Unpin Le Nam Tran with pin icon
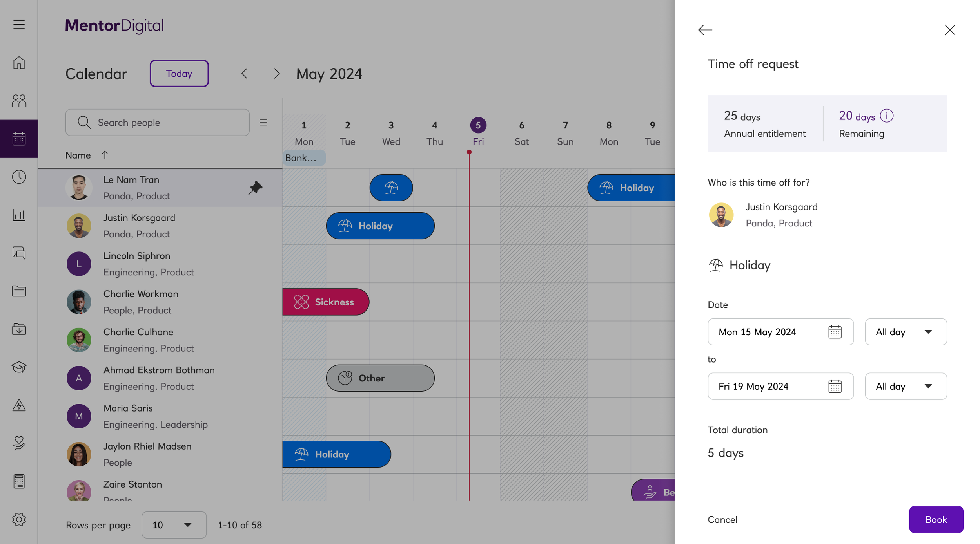Viewport: 980px width, 544px height. point(256,188)
